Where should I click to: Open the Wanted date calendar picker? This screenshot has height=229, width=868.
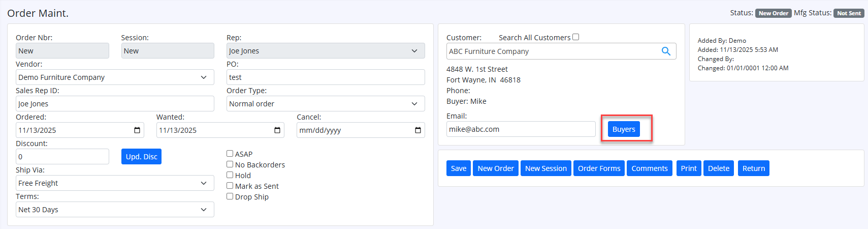(277, 130)
